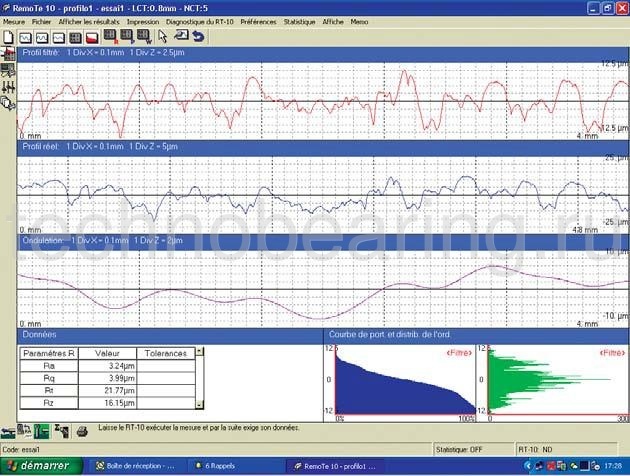Click the new blank document icon
Viewport: 630px width, 476px height.
[x=9, y=37]
